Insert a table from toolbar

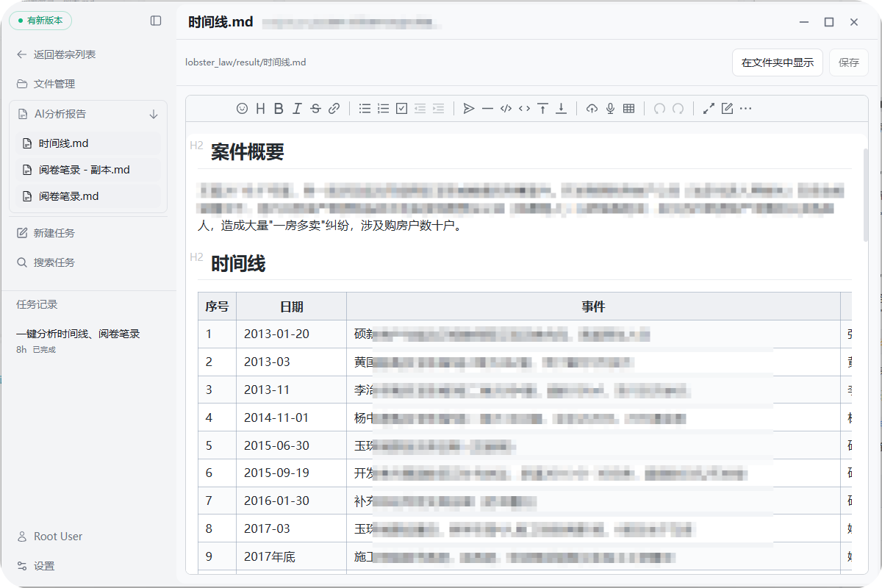pos(628,109)
